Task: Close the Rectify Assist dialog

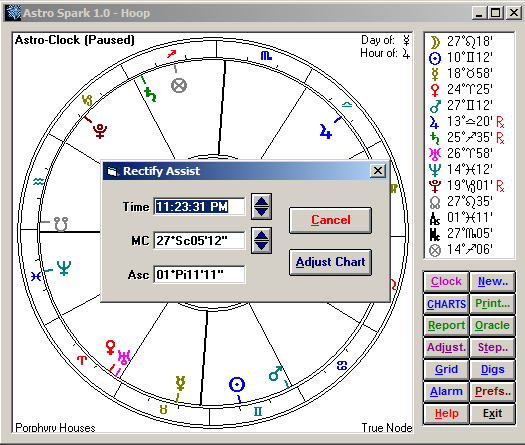Action: pos(378,171)
